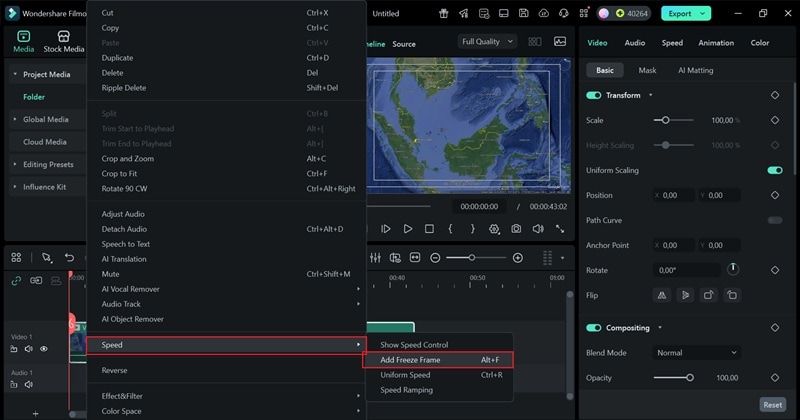Open the cloud upload icon in title bar
The image size is (800, 420).
coord(544,13)
